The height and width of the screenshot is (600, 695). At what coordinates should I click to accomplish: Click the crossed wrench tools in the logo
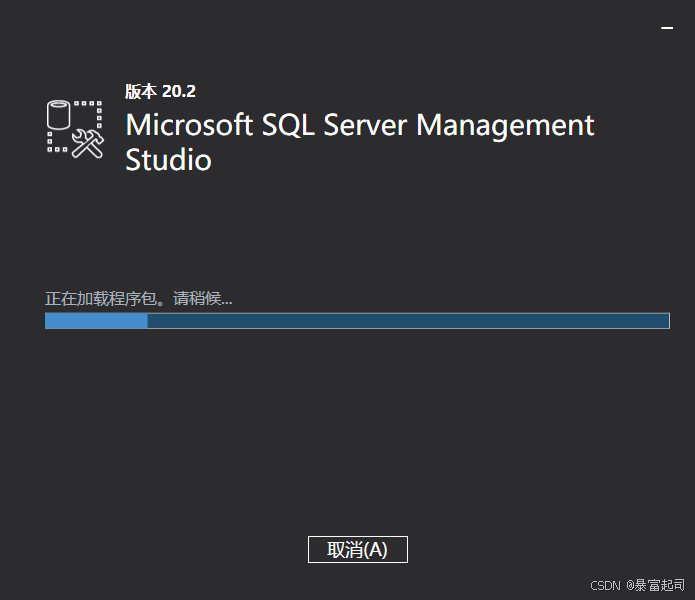point(88,145)
